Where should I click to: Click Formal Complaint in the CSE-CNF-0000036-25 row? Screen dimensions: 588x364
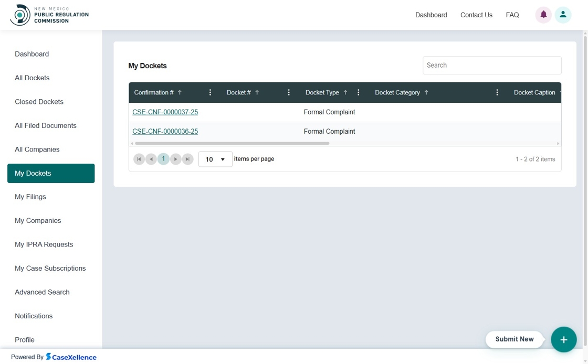[329, 132]
